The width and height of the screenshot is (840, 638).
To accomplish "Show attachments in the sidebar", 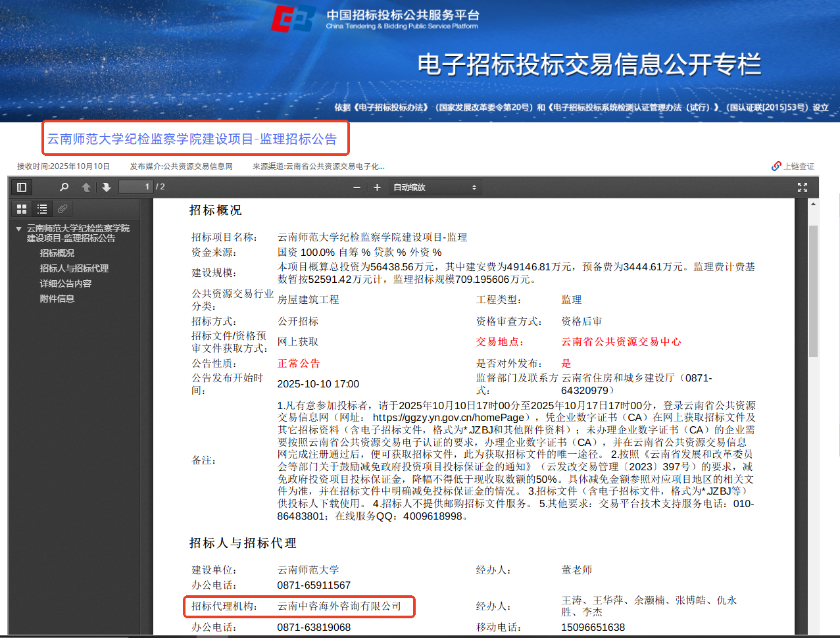I will 62,209.
